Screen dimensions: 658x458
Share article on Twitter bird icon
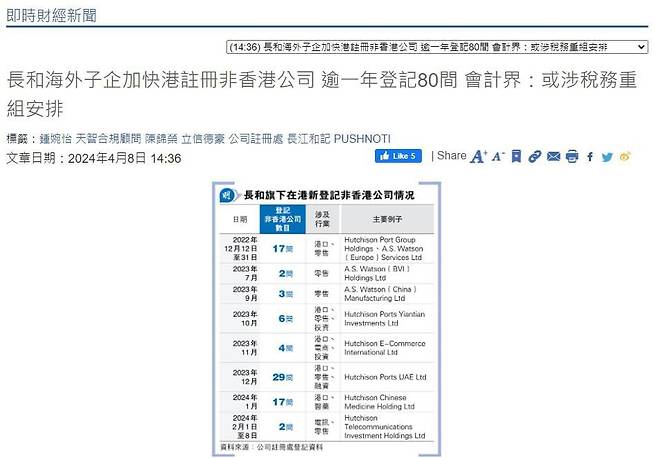click(x=607, y=157)
